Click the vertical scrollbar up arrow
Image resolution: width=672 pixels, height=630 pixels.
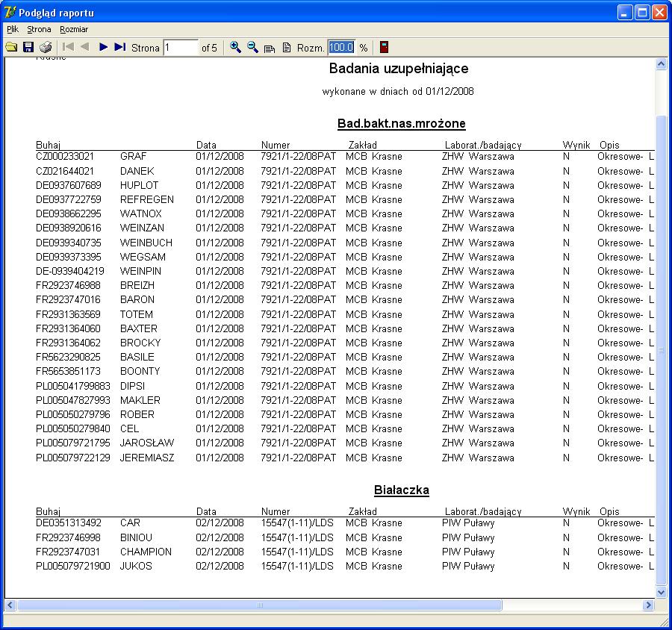coord(661,64)
